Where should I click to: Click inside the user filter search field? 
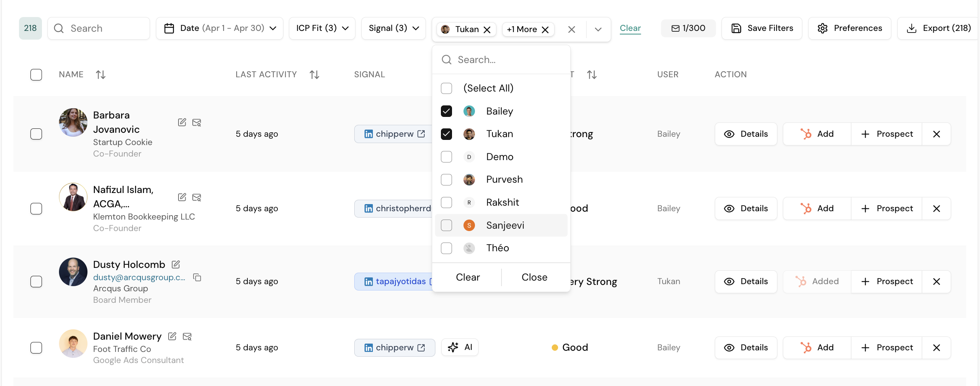point(501,59)
